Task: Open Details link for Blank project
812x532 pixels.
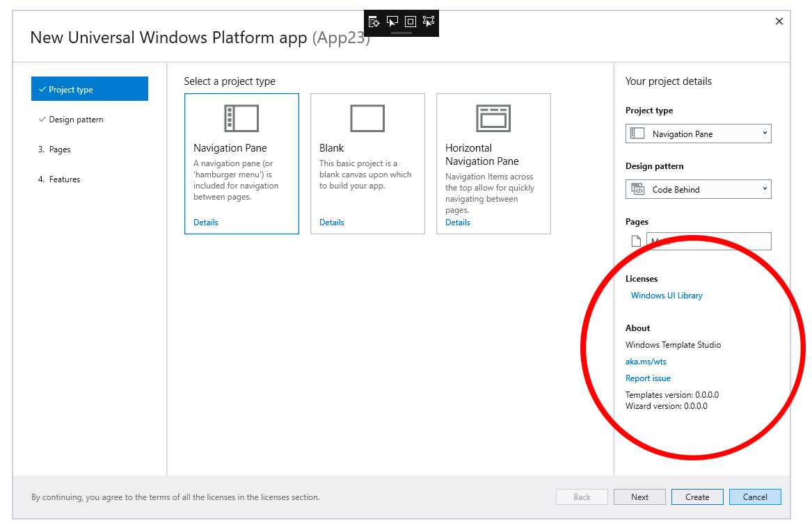Action: tap(331, 223)
